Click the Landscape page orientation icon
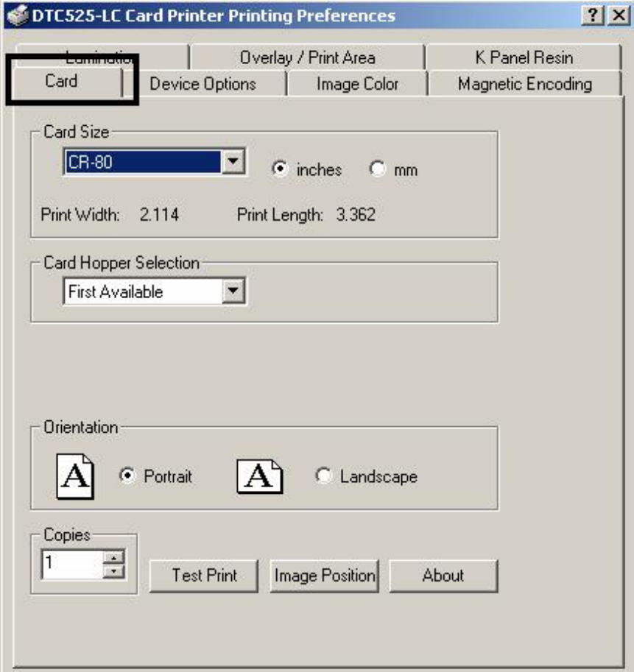Viewport: 634px width, 672px height. [x=260, y=476]
